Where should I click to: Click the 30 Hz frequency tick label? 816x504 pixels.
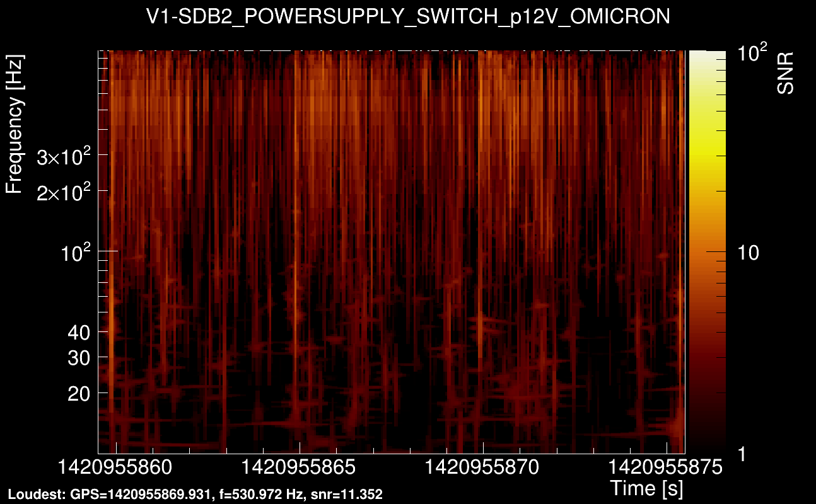79,357
